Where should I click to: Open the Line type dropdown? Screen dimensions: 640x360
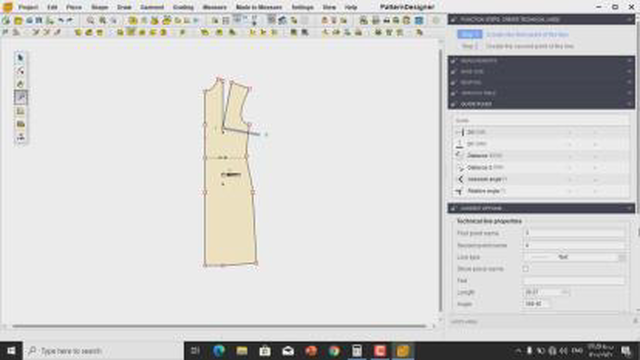coord(574,257)
